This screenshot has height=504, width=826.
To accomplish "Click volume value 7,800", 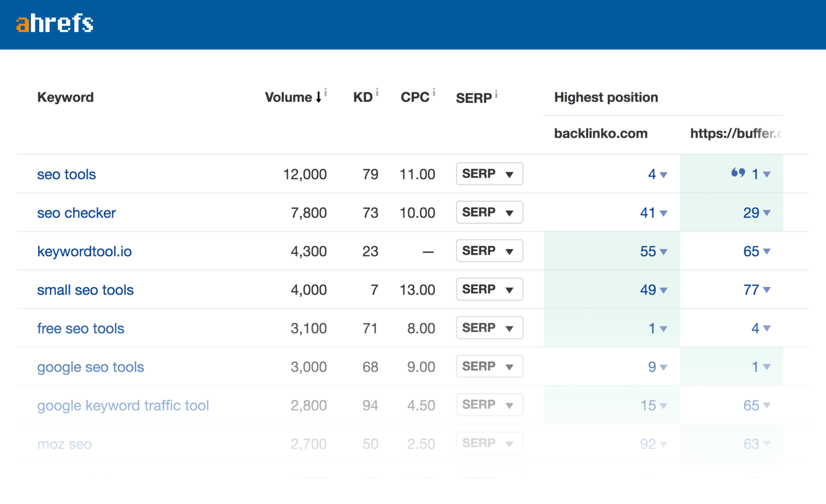I will (x=309, y=213).
